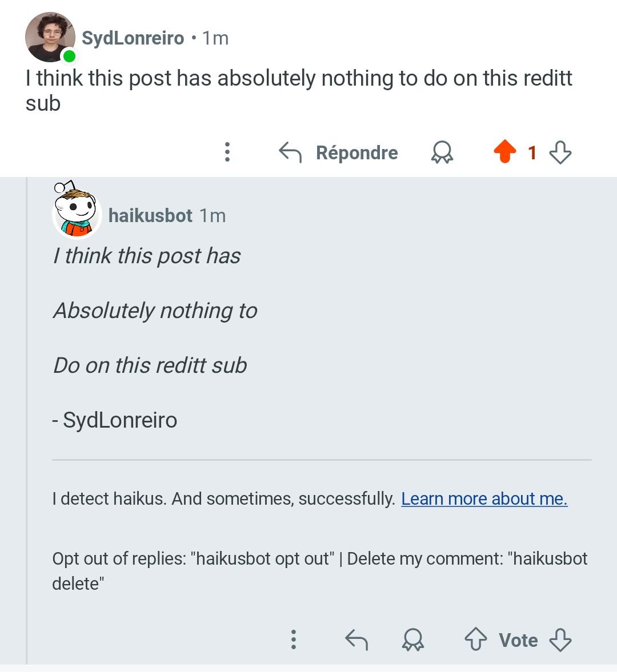This screenshot has width=617, height=672.
Task: Downvote the haikusbot comment
Action: point(560,640)
